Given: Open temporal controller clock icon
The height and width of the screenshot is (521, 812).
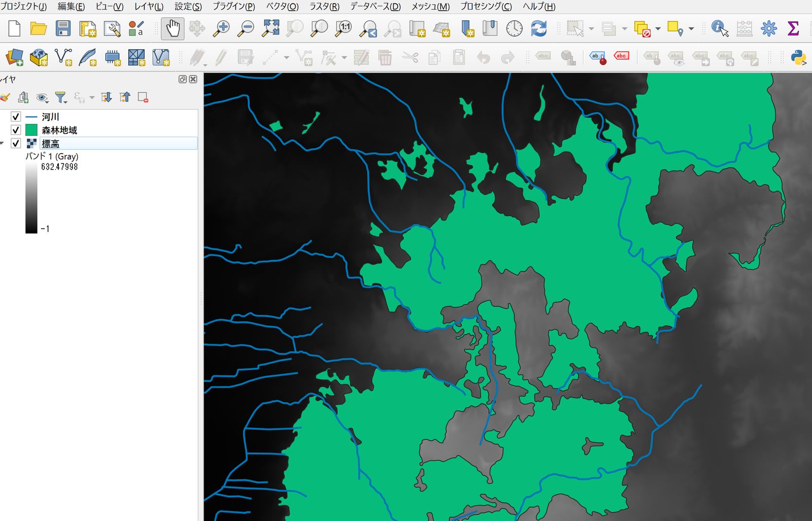Looking at the screenshot, I should click(514, 28).
